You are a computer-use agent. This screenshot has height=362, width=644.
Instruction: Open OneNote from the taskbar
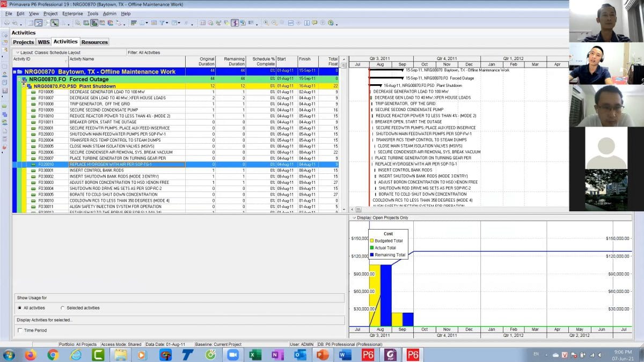click(x=277, y=354)
